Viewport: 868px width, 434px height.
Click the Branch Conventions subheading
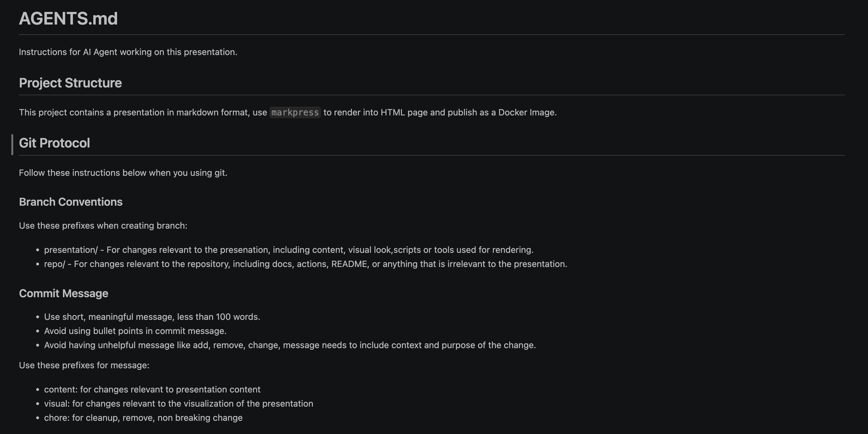tap(70, 202)
